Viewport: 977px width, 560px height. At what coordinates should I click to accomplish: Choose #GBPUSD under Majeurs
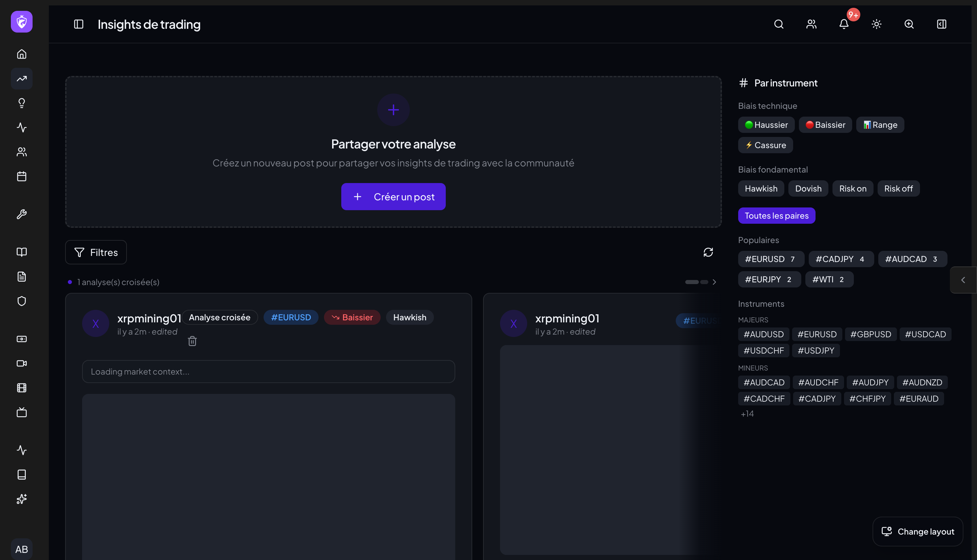[871, 334]
